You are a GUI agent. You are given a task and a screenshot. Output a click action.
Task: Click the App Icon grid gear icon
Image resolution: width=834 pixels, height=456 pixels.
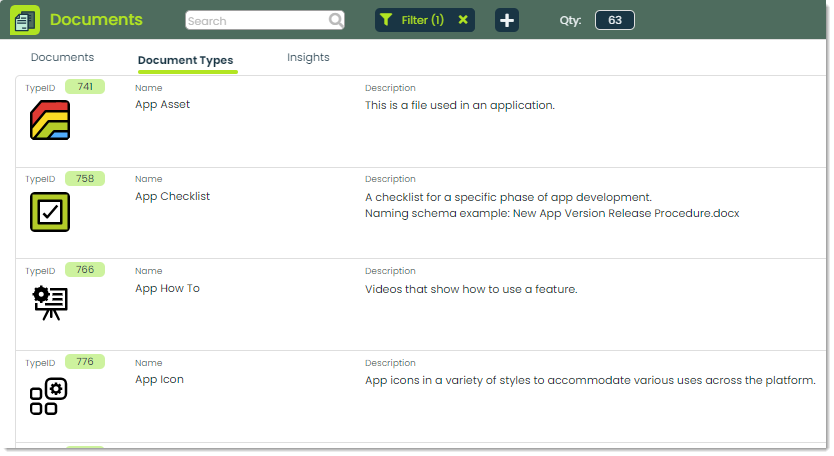click(48, 396)
